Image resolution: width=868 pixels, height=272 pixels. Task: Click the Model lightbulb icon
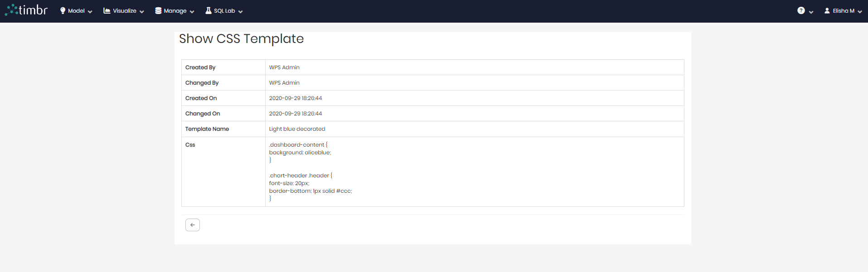tap(63, 11)
